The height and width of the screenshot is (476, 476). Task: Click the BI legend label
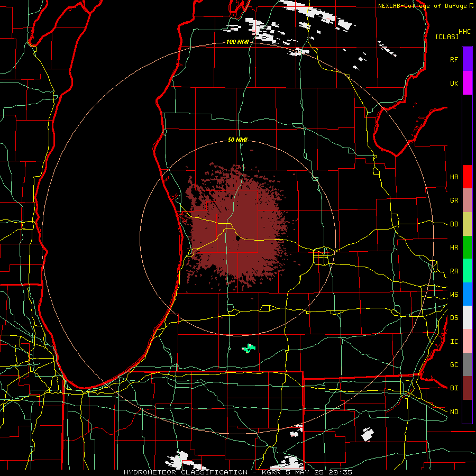tap(454, 388)
